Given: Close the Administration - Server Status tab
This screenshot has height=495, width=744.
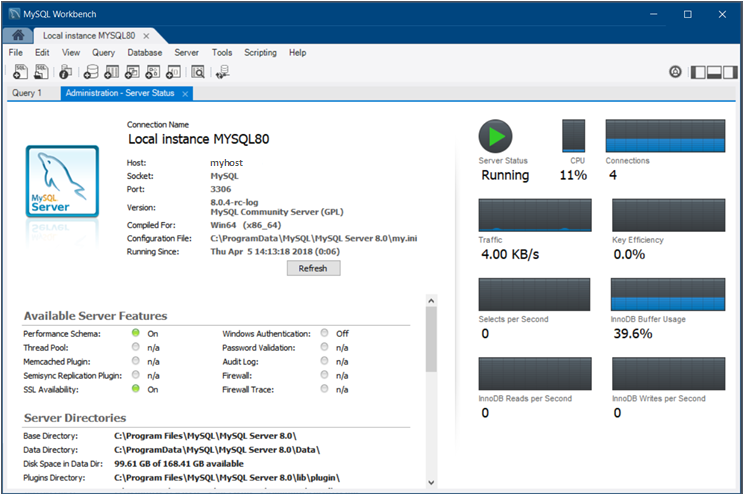Looking at the screenshot, I should (185, 93).
